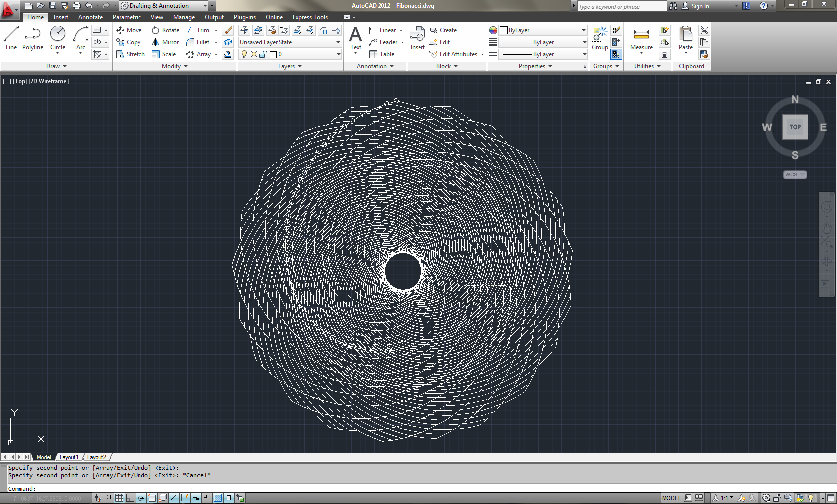Click Create in the Block panel
837x504 pixels.
click(x=443, y=30)
